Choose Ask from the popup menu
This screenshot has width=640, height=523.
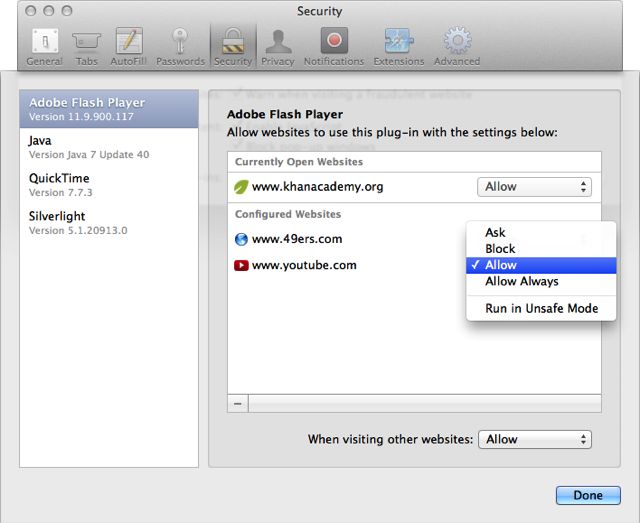point(541,232)
